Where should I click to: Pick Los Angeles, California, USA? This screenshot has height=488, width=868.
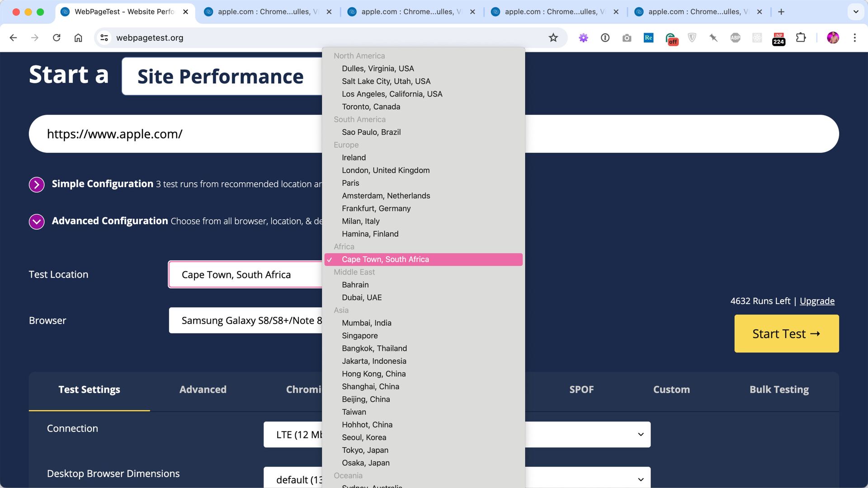tap(424, 94)
